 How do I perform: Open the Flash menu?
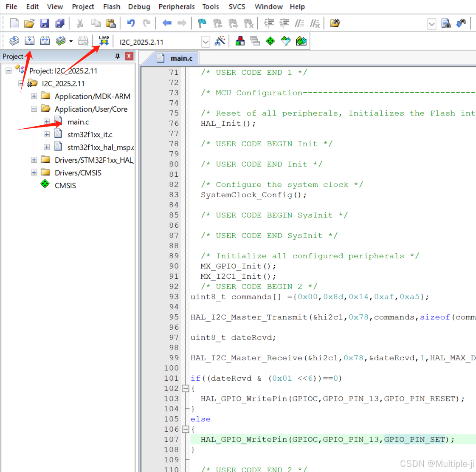pyautogui.click(x=112, y=7)
